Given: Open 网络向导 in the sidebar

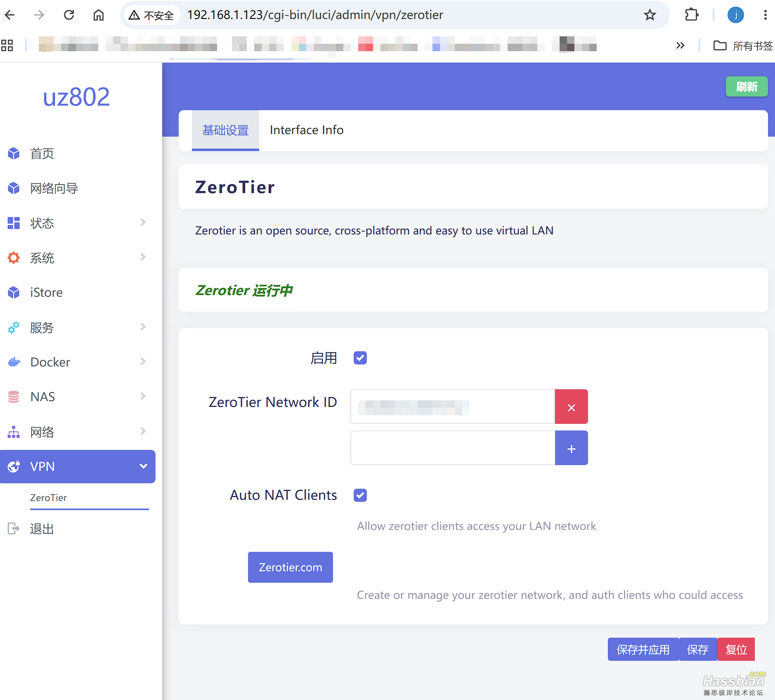Looking at the screenshot, I should point(54,188).
